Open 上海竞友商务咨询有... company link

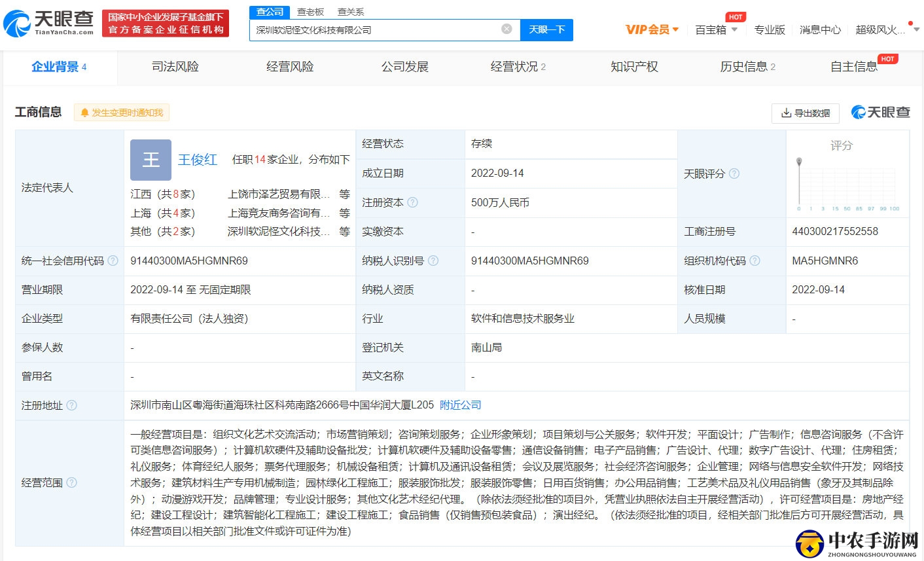click(x=279, y=213)
